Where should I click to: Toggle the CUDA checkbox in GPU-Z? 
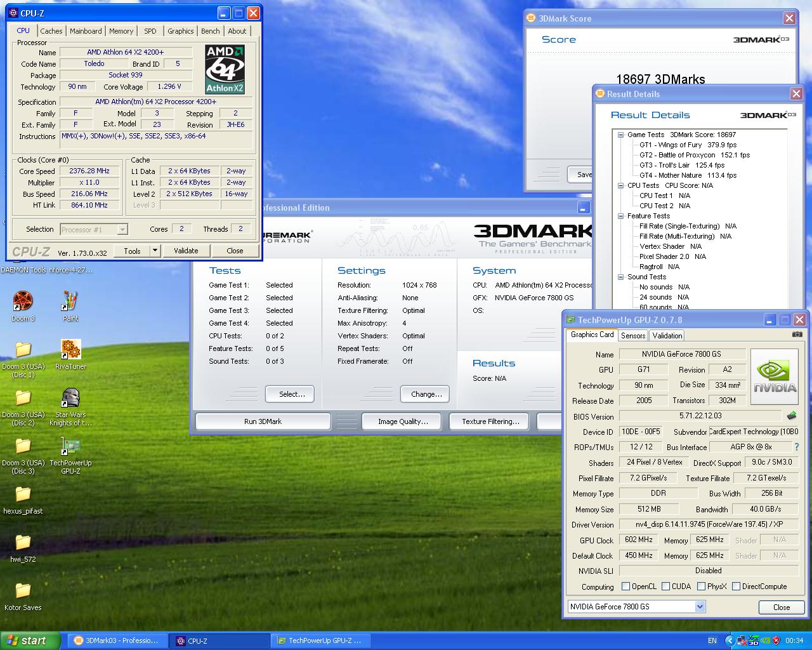(666, 586)
